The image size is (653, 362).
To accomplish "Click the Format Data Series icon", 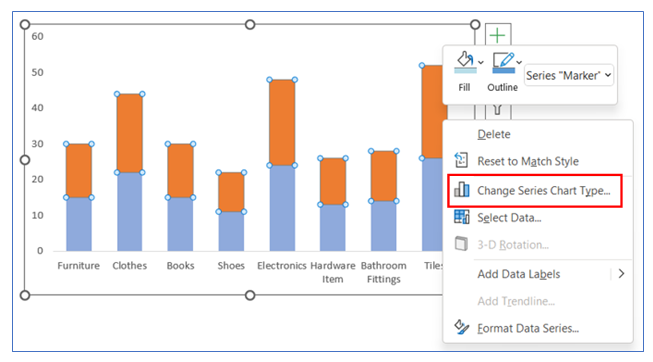I will click(461, 327).
